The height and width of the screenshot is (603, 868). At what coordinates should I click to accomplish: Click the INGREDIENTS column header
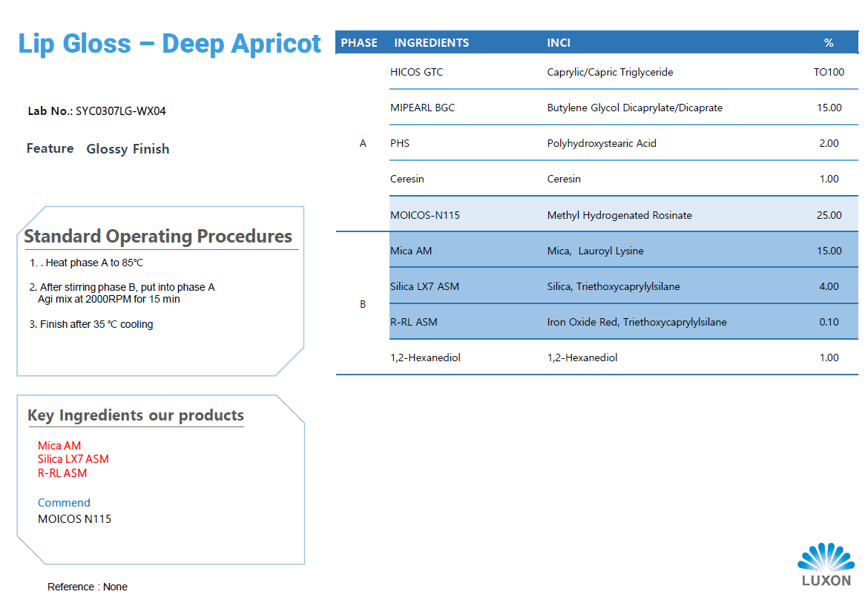tap(431, 42)
